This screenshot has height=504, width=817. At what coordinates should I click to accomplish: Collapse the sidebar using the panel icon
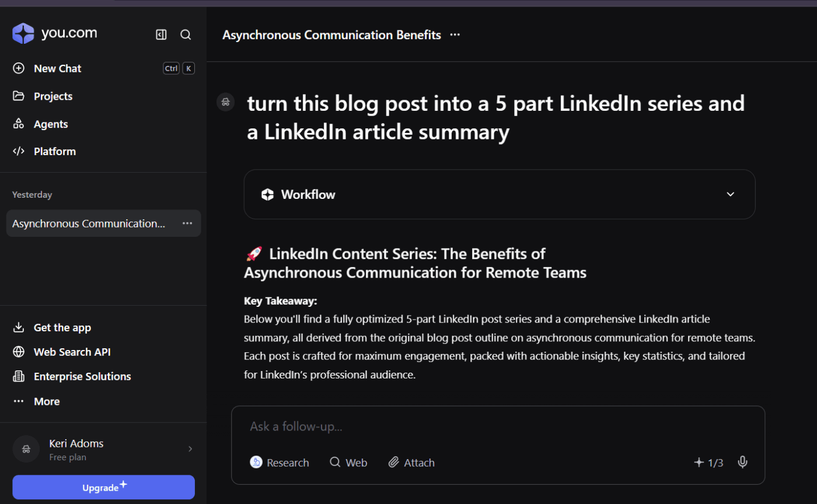tap(161, 34)
